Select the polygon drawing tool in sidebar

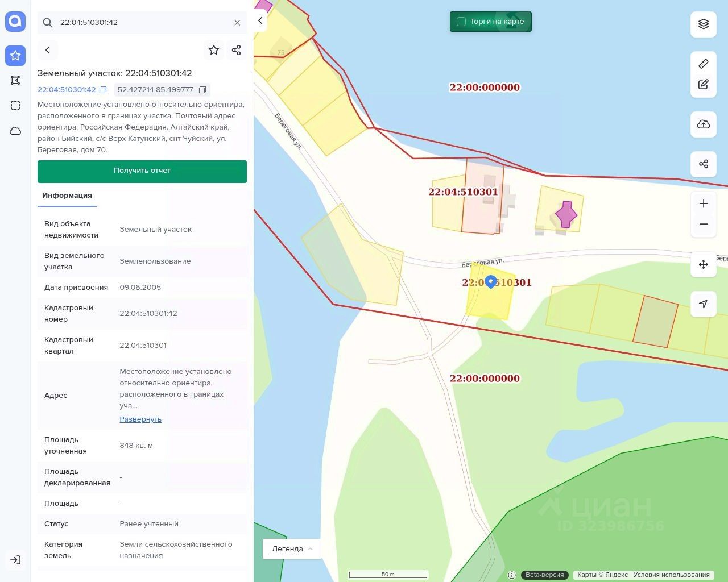click(x=15, y=81)
